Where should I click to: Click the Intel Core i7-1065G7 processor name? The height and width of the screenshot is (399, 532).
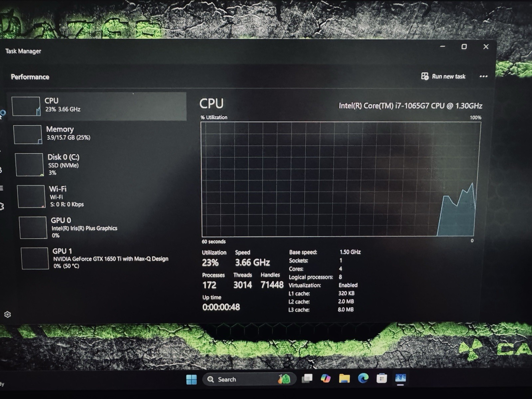410,106
